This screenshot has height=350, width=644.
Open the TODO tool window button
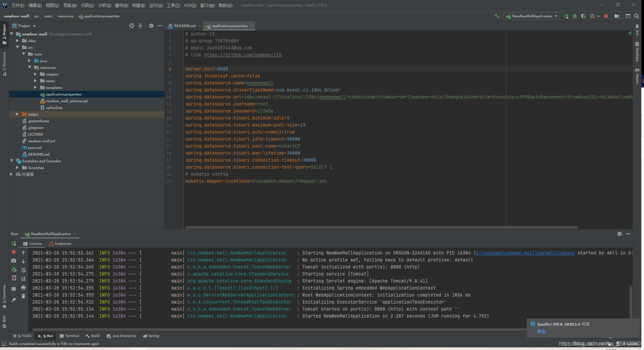coord(22,336)
